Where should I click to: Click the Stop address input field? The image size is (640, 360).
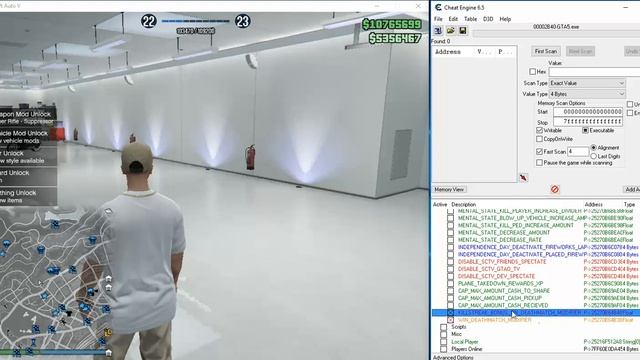pyautogui.click(x=588, y=122)
